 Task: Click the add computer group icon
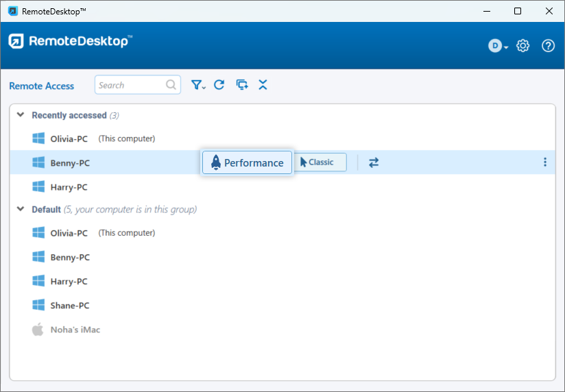coord(241,85)
